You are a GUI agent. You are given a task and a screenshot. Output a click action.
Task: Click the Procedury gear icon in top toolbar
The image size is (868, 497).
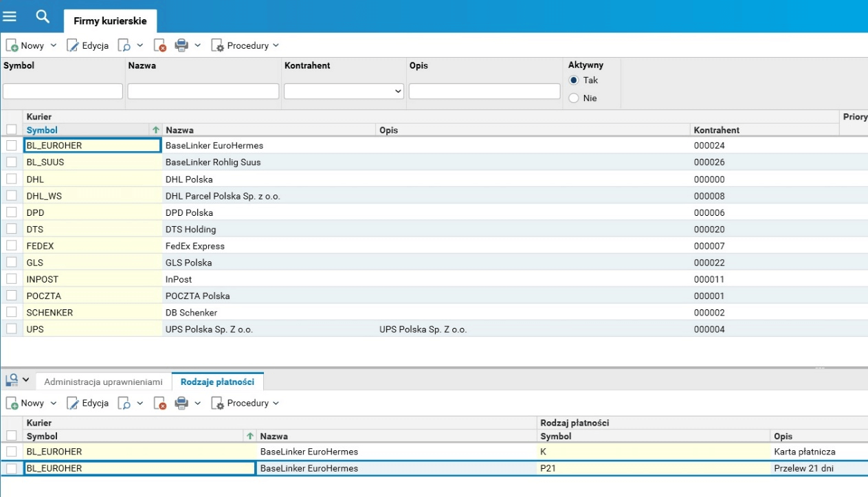[x=217, y=45]
